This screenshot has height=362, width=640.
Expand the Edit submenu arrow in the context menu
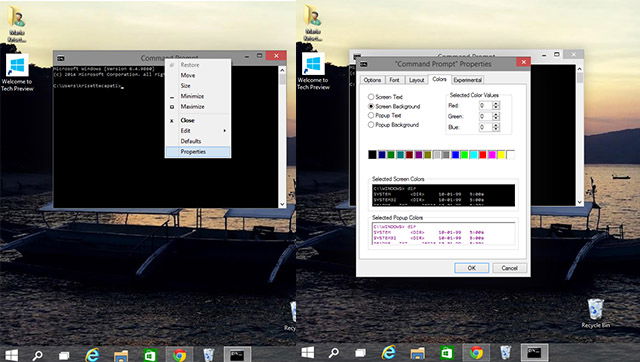[224, 131]
